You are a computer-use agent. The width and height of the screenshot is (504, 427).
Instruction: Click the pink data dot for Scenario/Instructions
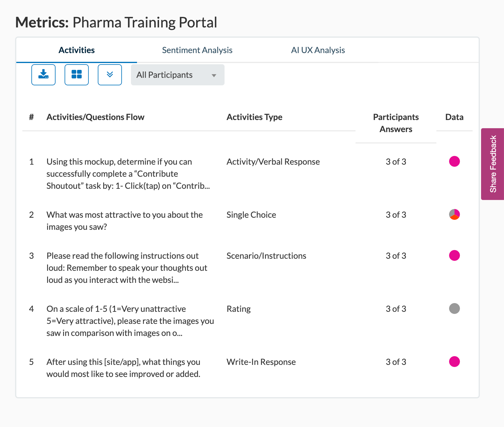pyautogui.click(x=455, y=255)
